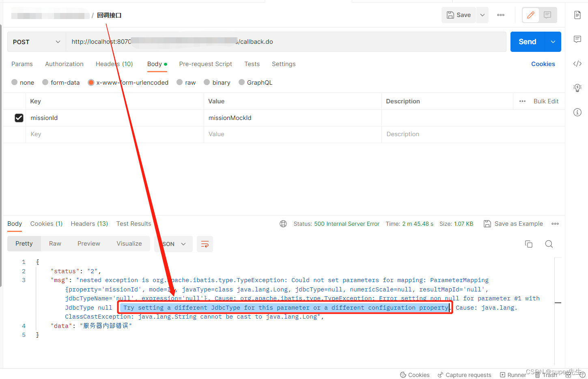Click the empty Value placeholder field
Viewport: 588px width, 379px height.
click(293, 134)
